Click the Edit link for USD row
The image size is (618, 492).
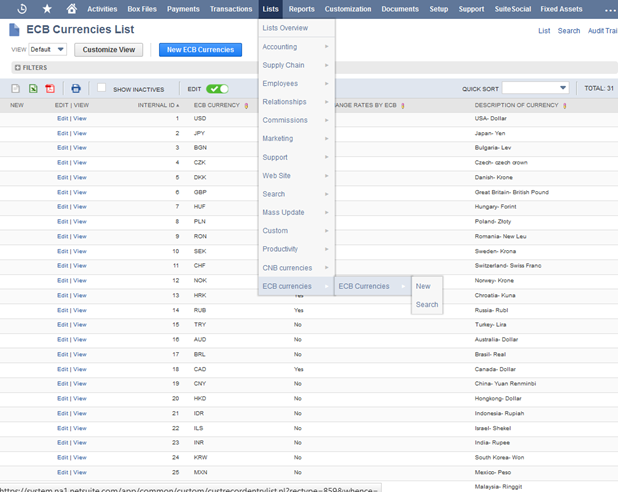point(62,119)
